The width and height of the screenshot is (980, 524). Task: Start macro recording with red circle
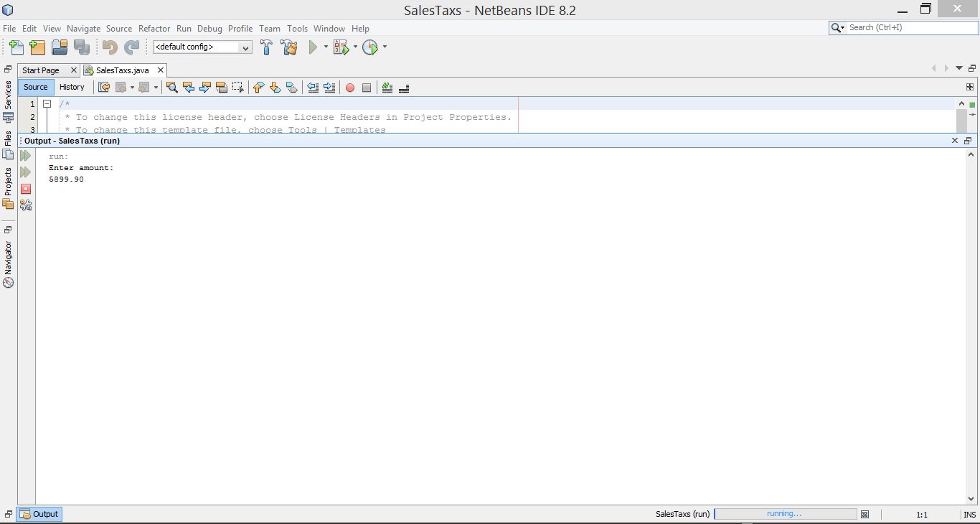(x=350, y=88)
